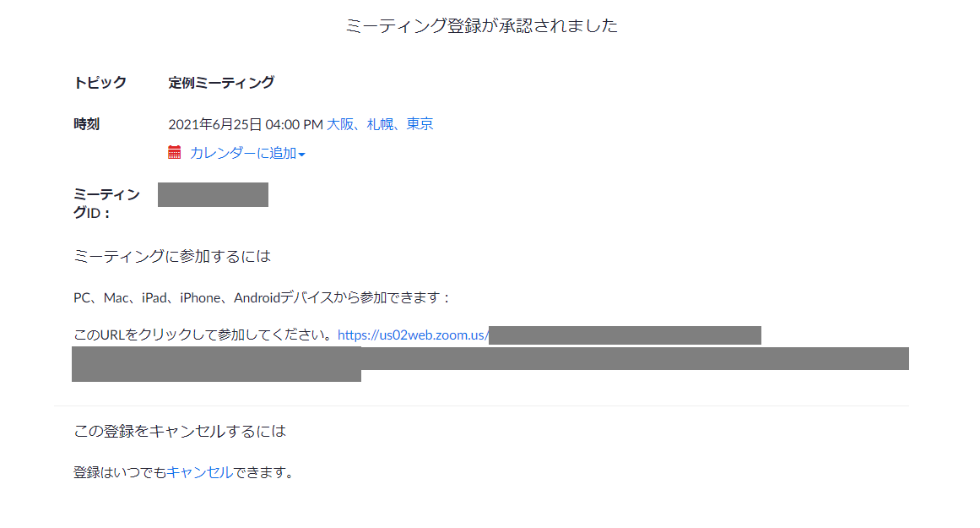Click the 大阪、札幌、東京 timezone link
Image resolution: width=980 pixels, height=528 pixels.
point(380,124)
